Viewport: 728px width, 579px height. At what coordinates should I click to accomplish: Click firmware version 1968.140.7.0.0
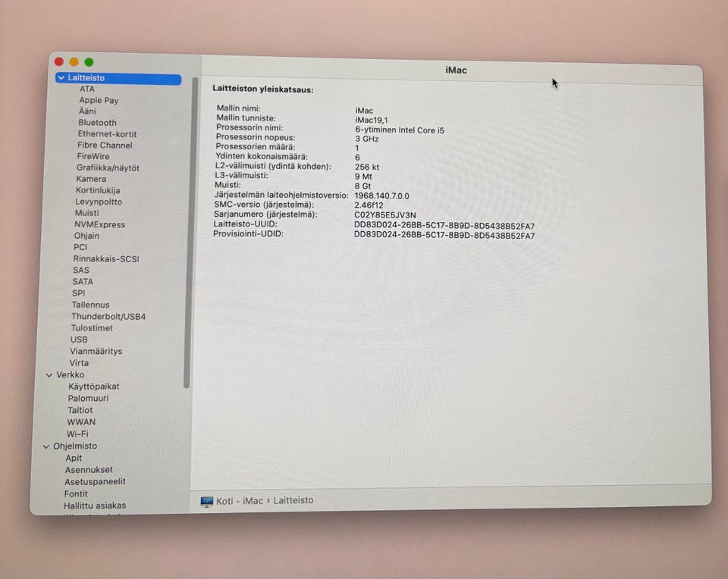click(x=381, y=196)
